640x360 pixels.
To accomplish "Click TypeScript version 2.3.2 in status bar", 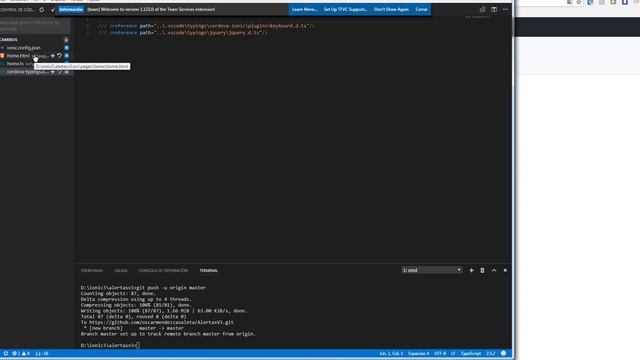I will 491,353.
